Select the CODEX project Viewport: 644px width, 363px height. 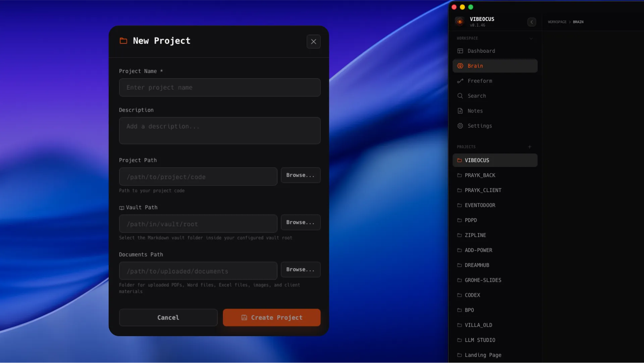495,295
